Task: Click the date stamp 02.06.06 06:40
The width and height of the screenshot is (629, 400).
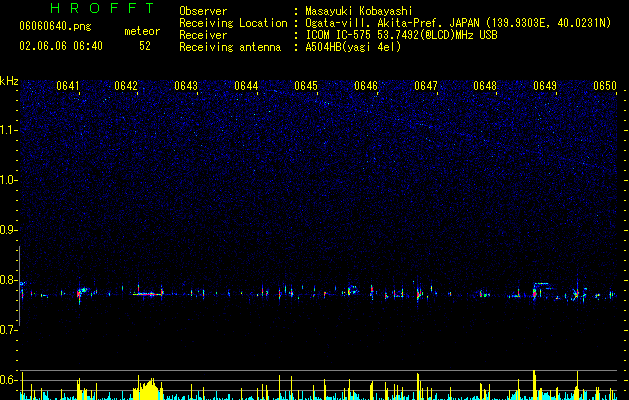Action: click(x=61, y=46)
